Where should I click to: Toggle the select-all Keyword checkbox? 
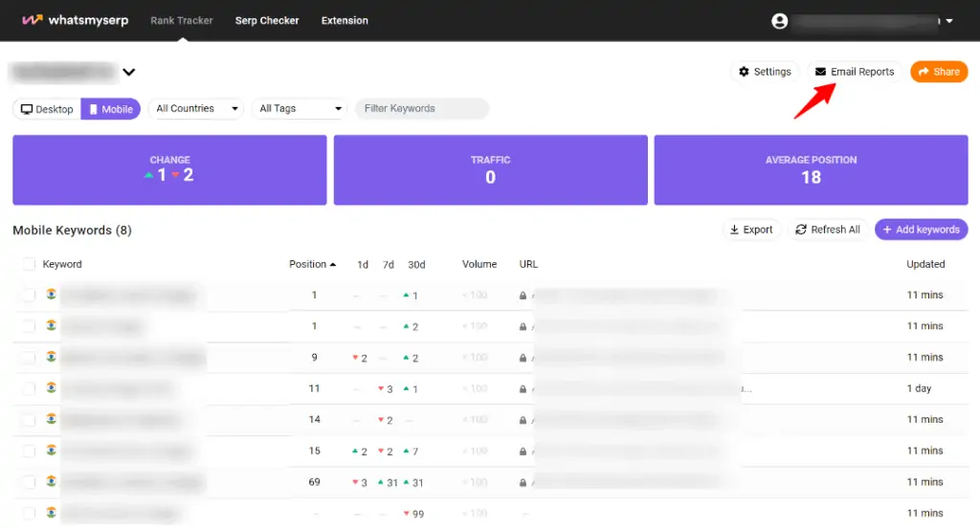(x=29, y=264)
